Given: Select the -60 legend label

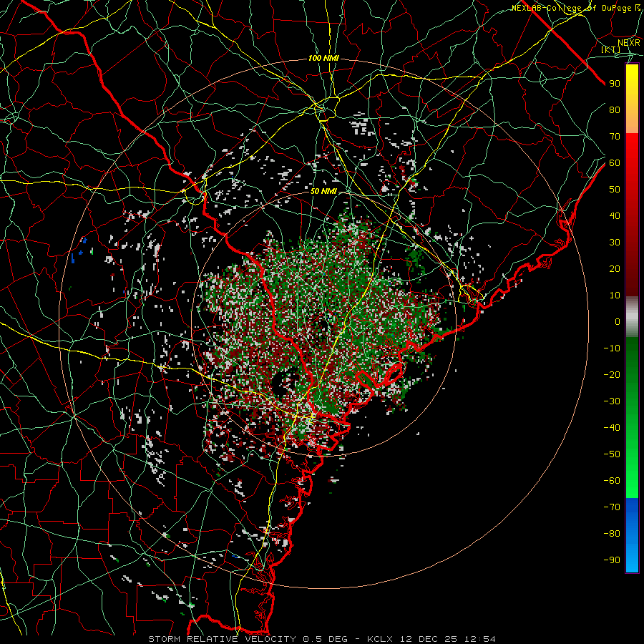Looking at the screenshot, I should coord(612,481).
